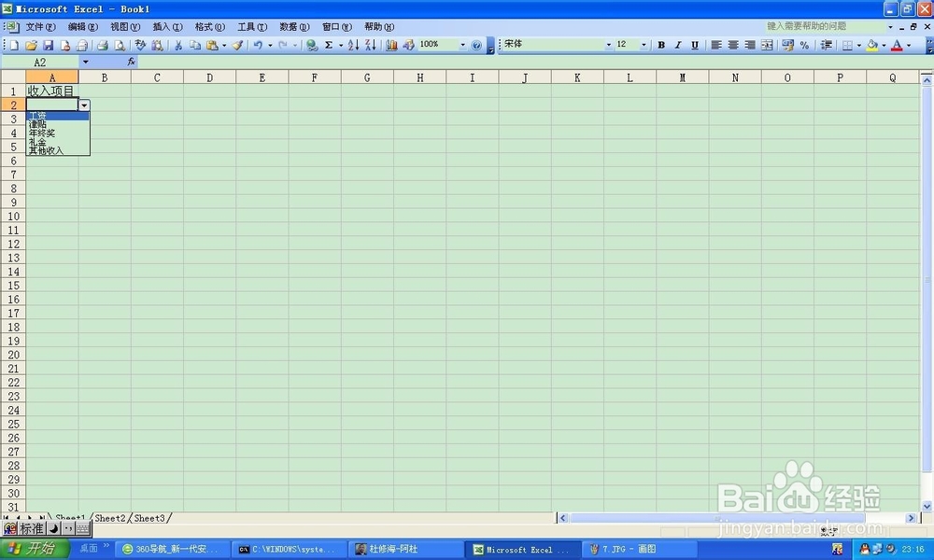Expand the borders options arrow
The image size is (934, 560).
(858, 45)
